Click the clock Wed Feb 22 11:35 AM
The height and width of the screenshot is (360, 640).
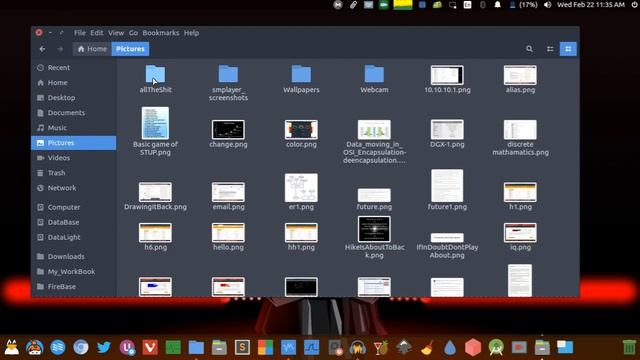[x=591, y=5]
